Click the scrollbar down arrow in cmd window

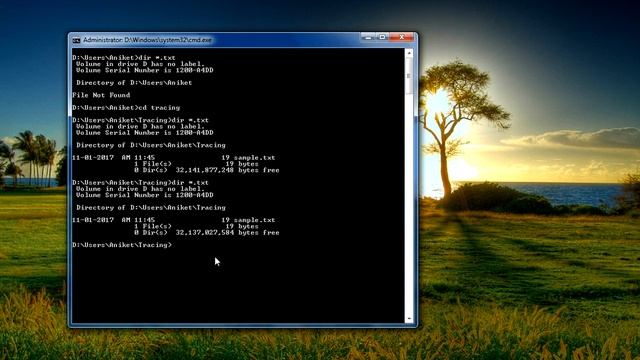click(409, 319)
